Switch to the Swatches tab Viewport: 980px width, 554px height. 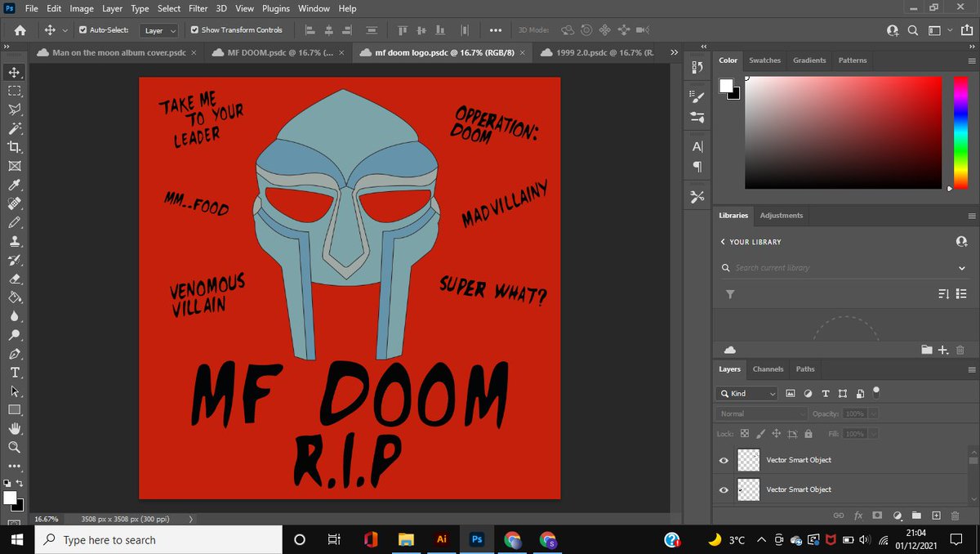click(764, 60)
